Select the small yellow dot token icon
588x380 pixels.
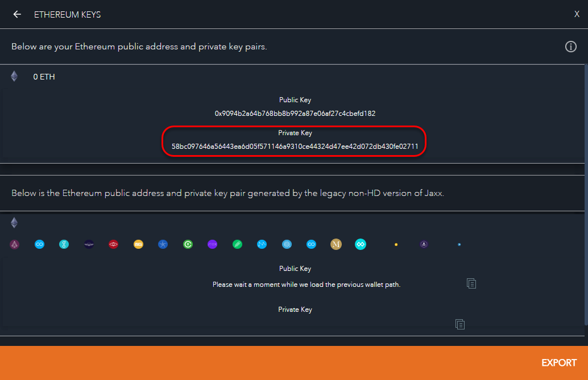396,244
